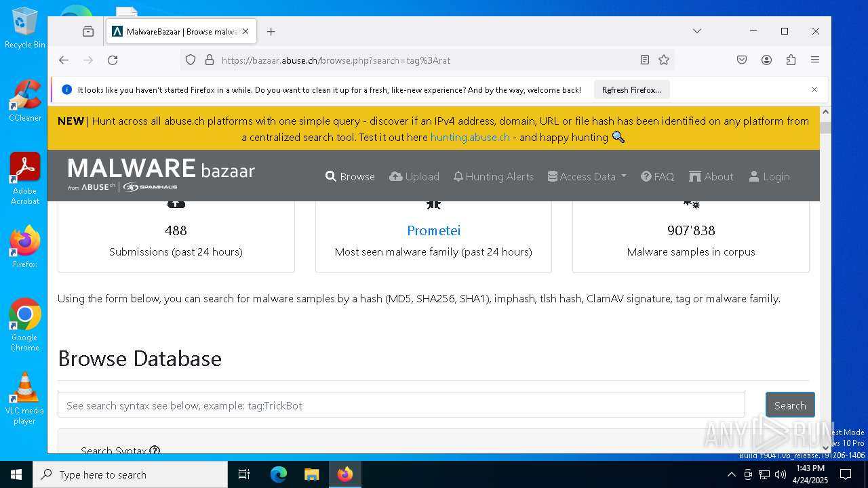Open the network status tray icon

point(764,474)
